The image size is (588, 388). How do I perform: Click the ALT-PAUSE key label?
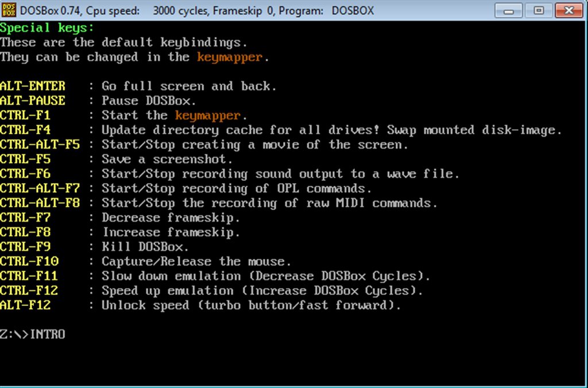[x=33, y=101]
